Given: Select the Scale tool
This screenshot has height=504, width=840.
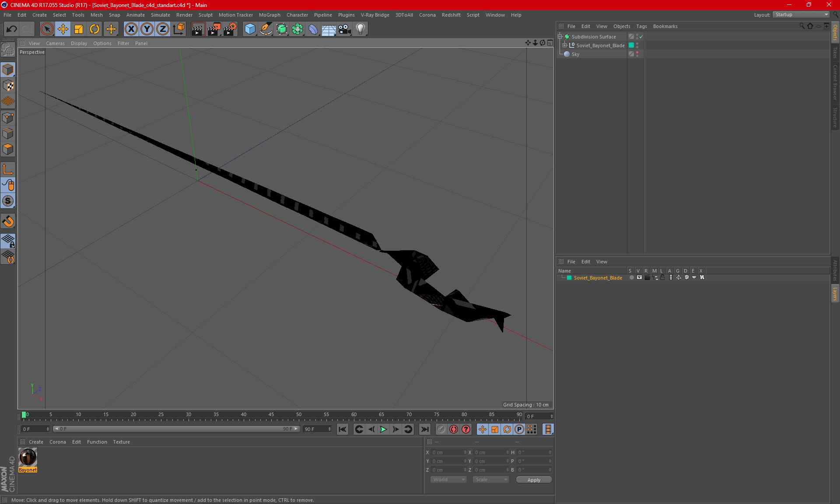Looking at the screenshot, I should click(x=79, y=29).
